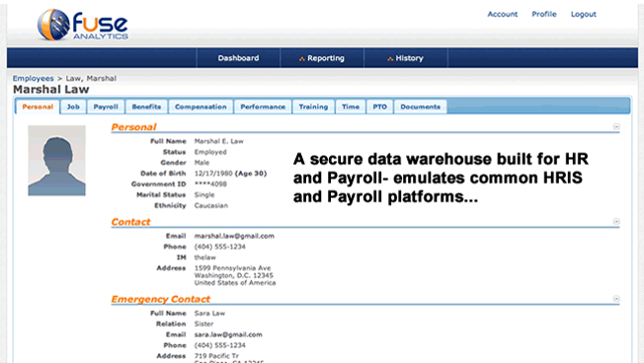The height and width of the screenshot is (363, 644).
Task: Click the employee profile photo placeholder
Action: pyautogui.click(x=56, y=161)
